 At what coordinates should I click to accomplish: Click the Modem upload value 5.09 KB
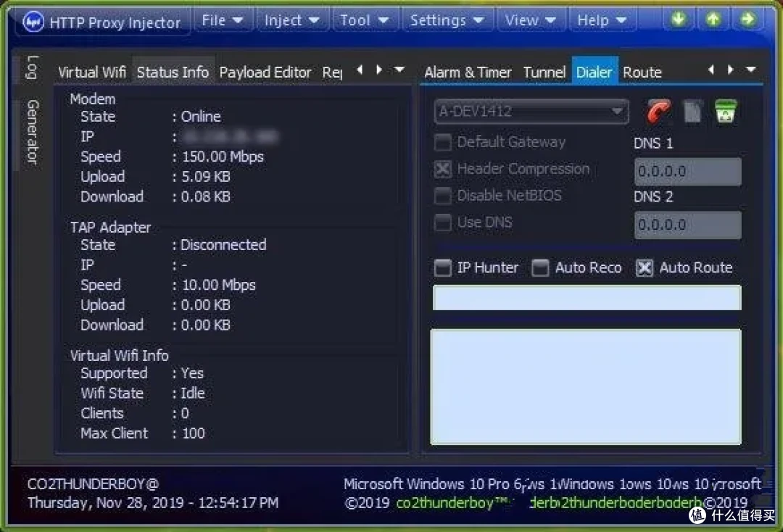click(206, 177)
